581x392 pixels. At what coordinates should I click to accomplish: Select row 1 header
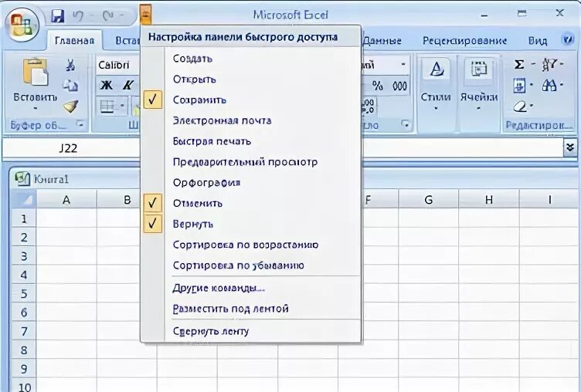coord(24,218)
